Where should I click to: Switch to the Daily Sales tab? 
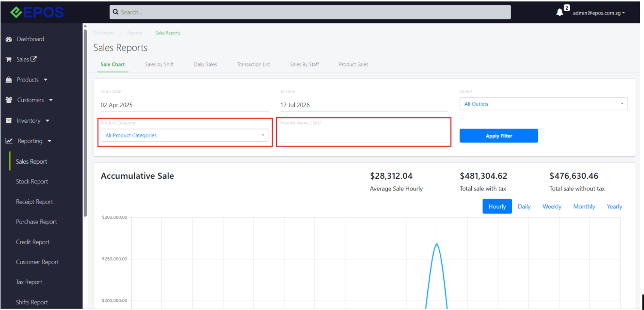click(205, 65)
